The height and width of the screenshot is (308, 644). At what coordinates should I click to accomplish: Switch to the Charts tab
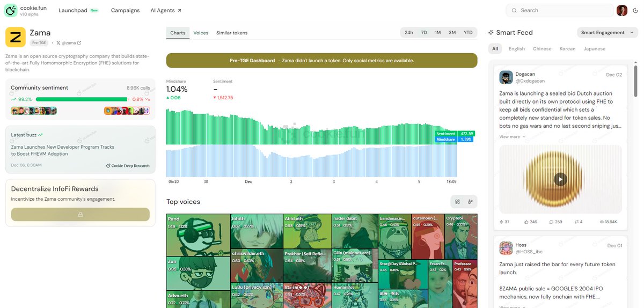(178, 33)
